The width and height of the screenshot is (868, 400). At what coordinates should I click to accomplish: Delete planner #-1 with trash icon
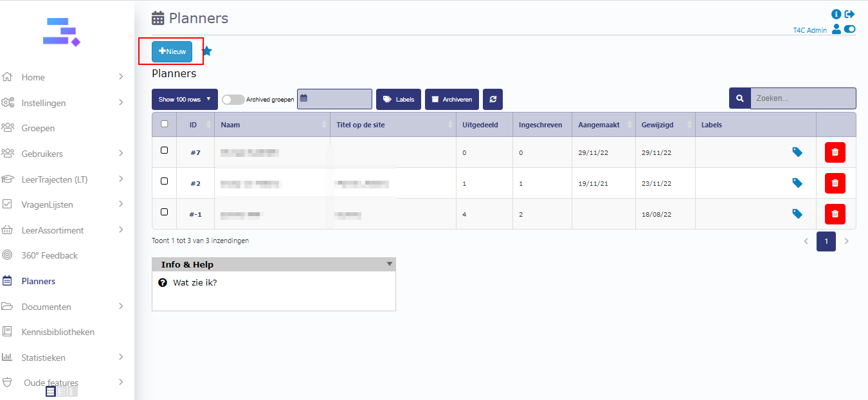[x=835, y=214]
